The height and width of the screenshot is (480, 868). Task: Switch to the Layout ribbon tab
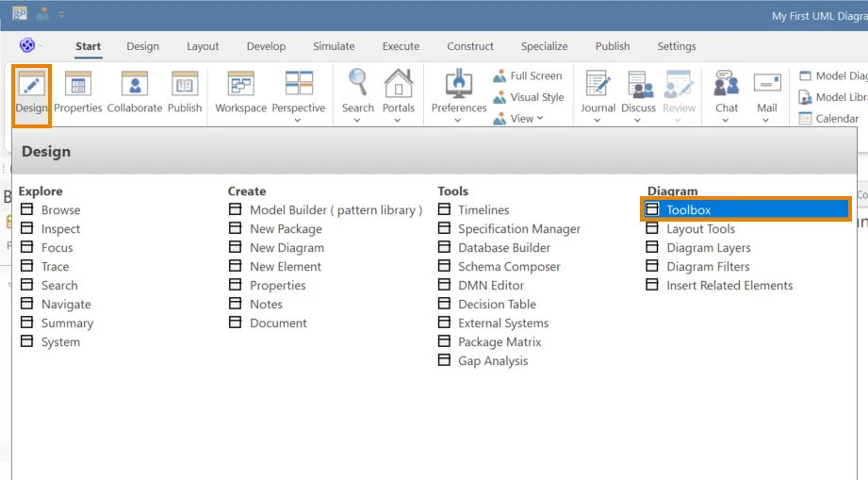point(203,46)
